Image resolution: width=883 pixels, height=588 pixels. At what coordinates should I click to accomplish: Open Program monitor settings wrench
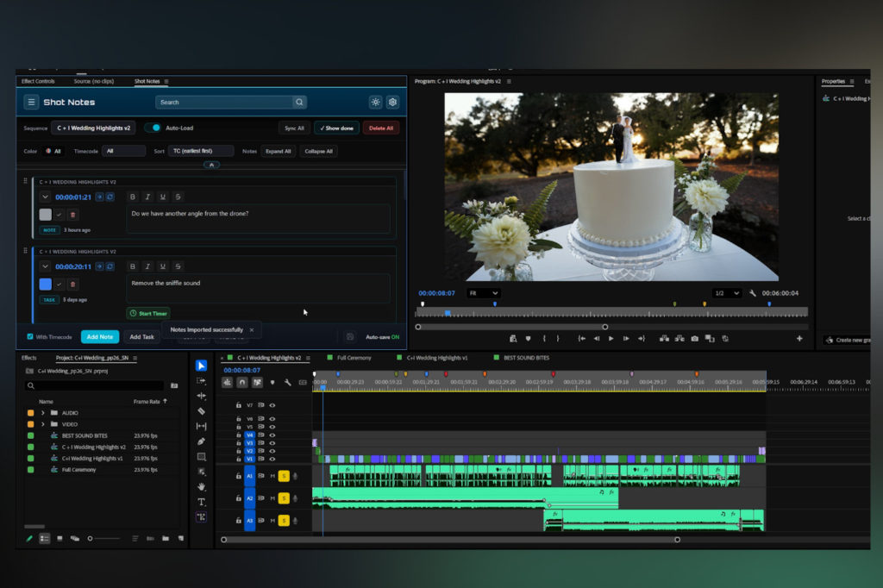coord(752,293)
